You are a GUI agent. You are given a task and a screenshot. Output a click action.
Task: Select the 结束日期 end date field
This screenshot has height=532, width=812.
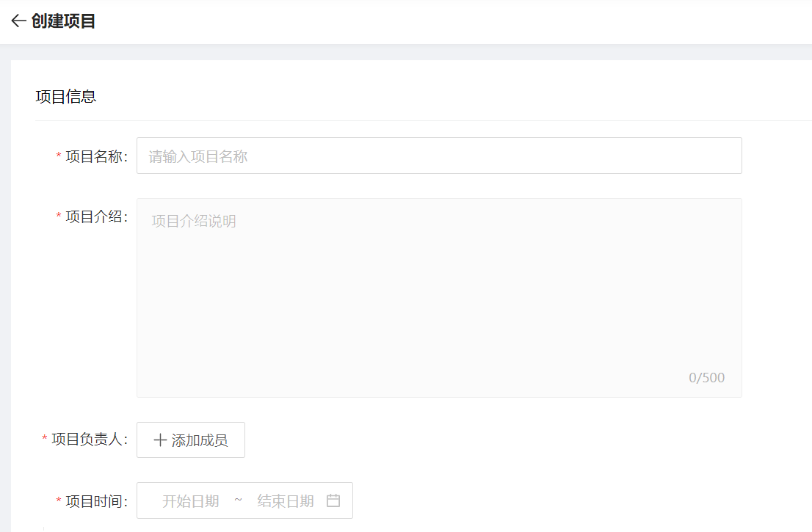click(x=286, y=500)
